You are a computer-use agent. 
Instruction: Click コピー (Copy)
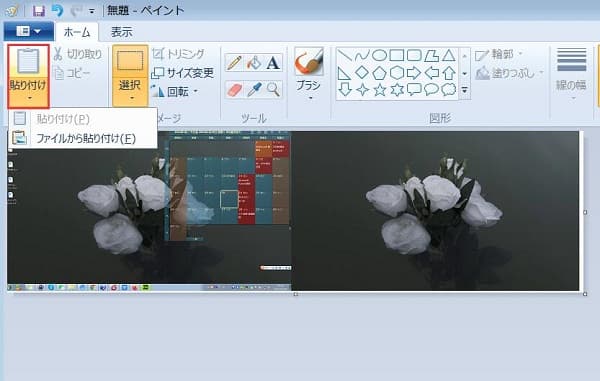coord(72,73)
